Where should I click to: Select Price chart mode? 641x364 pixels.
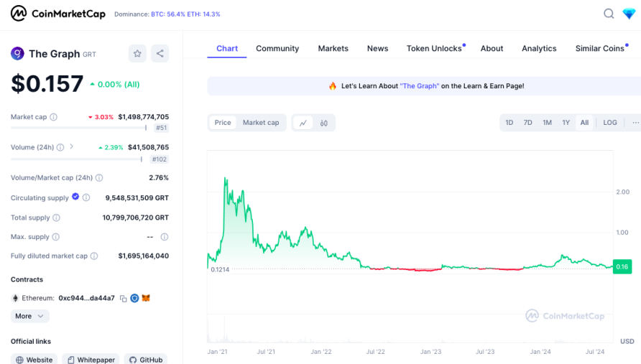tap(223, 123)
